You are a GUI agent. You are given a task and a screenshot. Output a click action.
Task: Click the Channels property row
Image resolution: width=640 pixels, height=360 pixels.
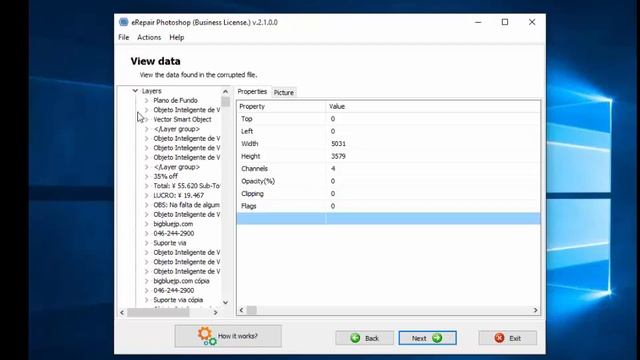click(389, 169)
